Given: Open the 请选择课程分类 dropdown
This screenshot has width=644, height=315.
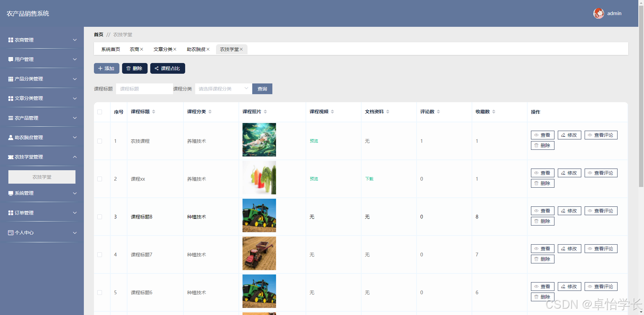Looking at the screenshot, I should (223, 89).
